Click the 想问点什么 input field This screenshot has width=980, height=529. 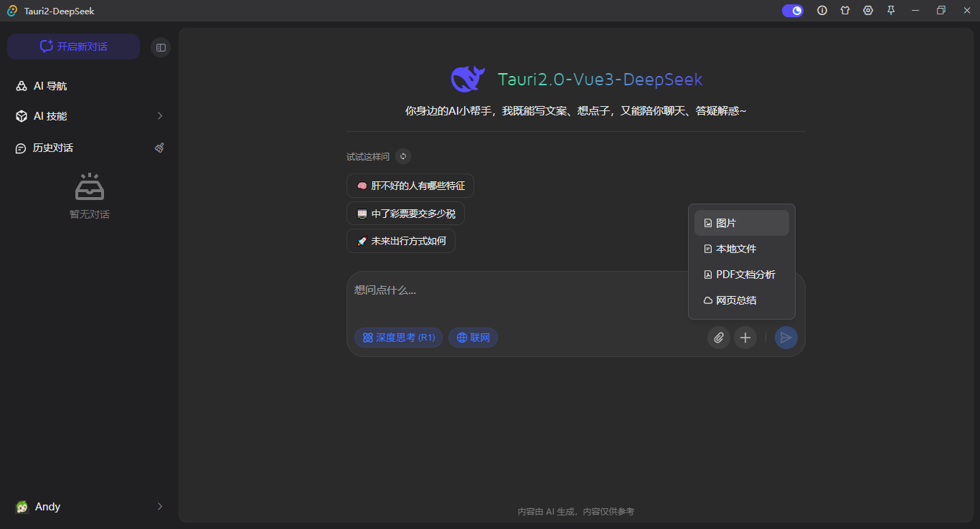502,290
